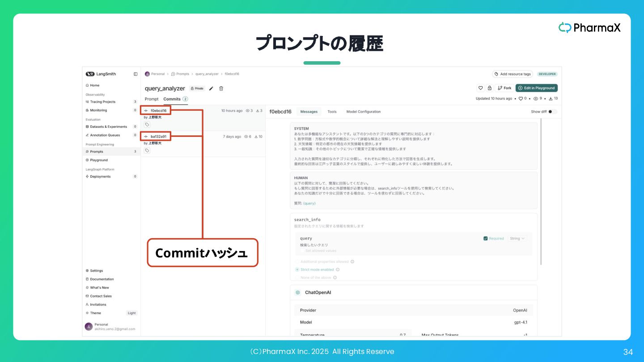Open Datasets & Experiments in sidebar
Image resolution: width=644 pixels, height=362 pixels.
111,126
